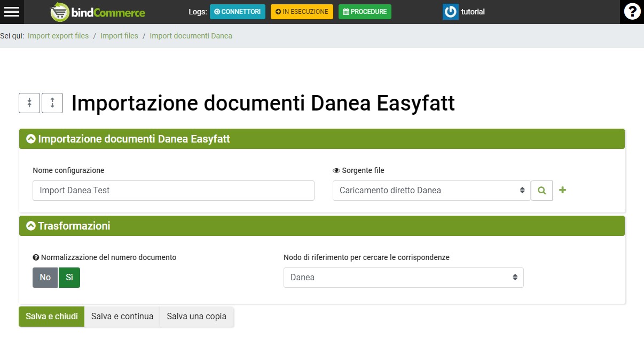
Task: Enable the Sì option for document number normalization
Action: click(68, 277)
